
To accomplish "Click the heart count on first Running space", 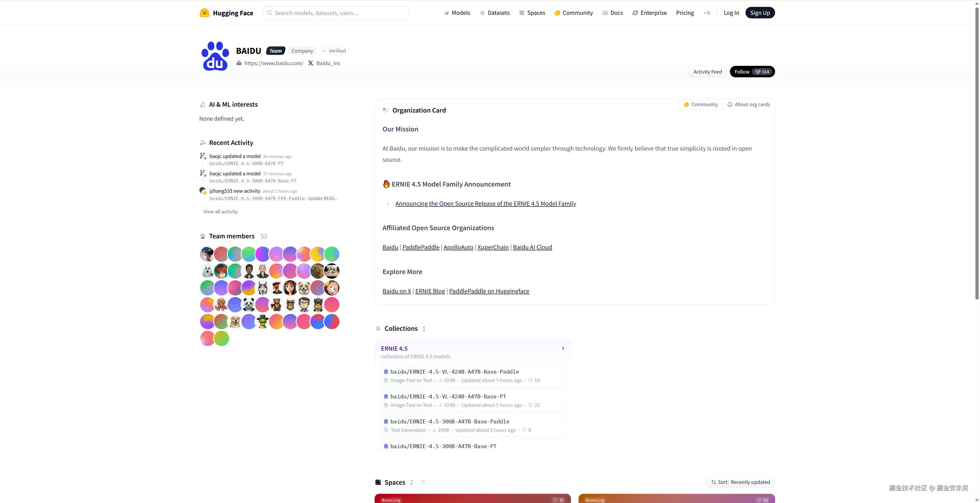I will pyautogui.click(x=558, y=500).
